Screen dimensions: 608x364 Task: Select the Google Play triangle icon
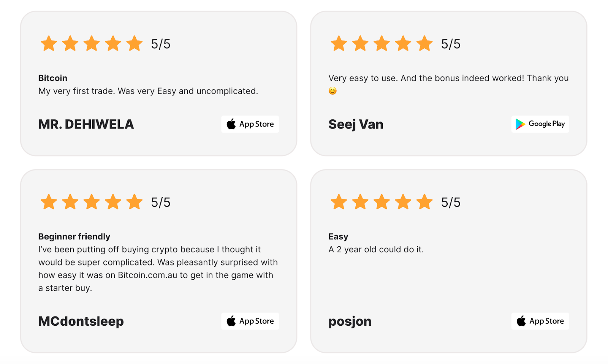pos(519,124)
